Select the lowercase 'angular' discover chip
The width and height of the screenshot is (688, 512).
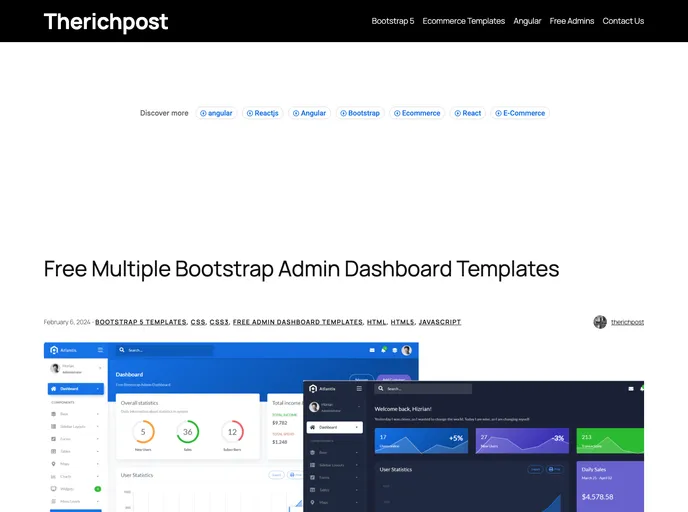216,113
